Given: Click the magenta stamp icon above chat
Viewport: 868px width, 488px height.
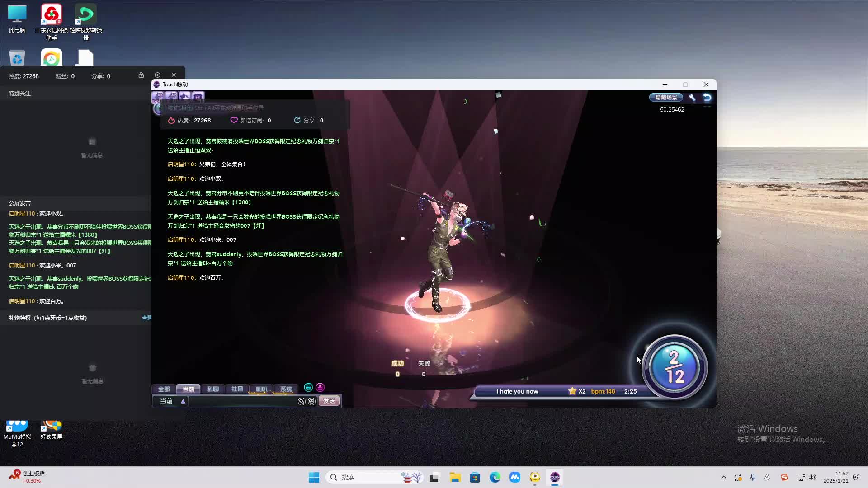Looking at the screenshot, I should (x=320, y=388).
